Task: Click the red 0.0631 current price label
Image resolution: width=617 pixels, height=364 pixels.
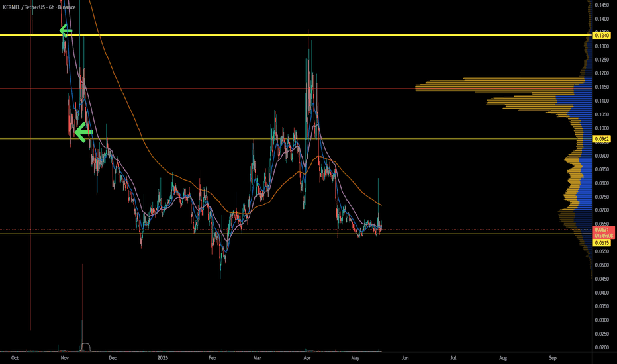Action: click(602, 230)
